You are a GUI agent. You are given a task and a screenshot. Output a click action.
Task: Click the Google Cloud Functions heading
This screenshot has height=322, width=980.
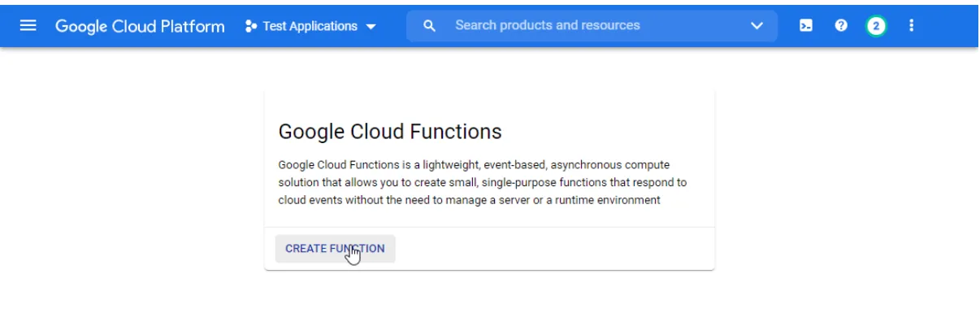coord(390,131)
